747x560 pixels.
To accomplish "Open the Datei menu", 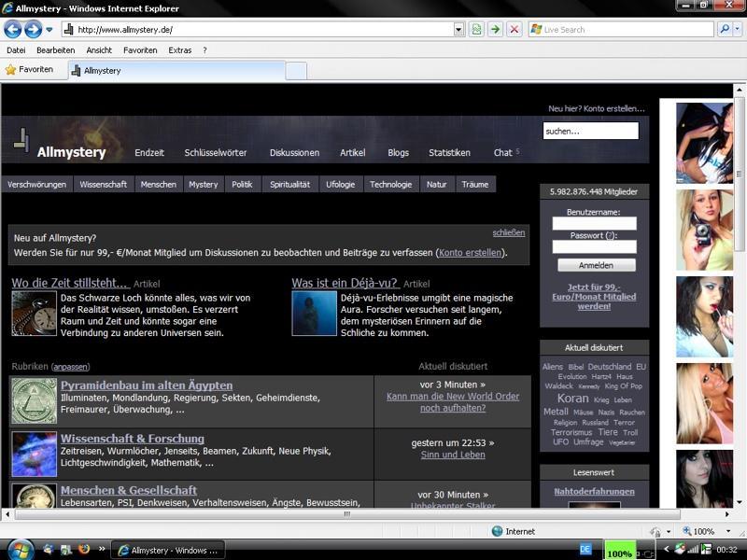I will (16, 50).
